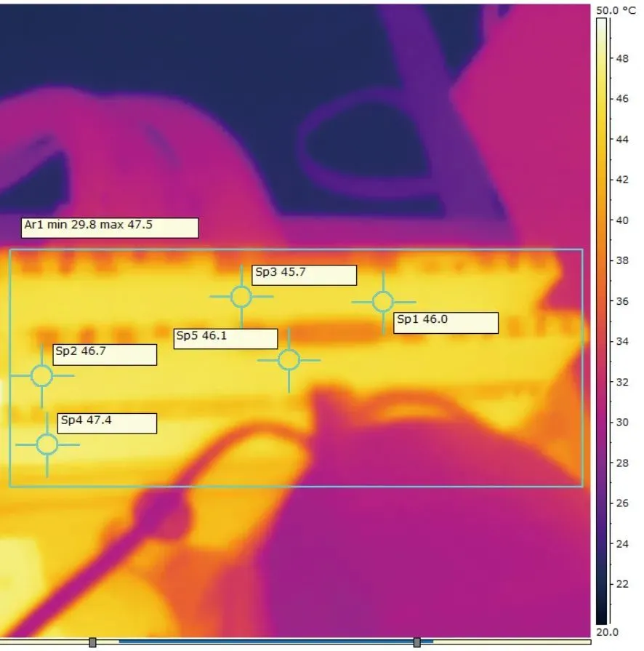
Task: Select the Ar1 min/max area label
Action: 109,228
